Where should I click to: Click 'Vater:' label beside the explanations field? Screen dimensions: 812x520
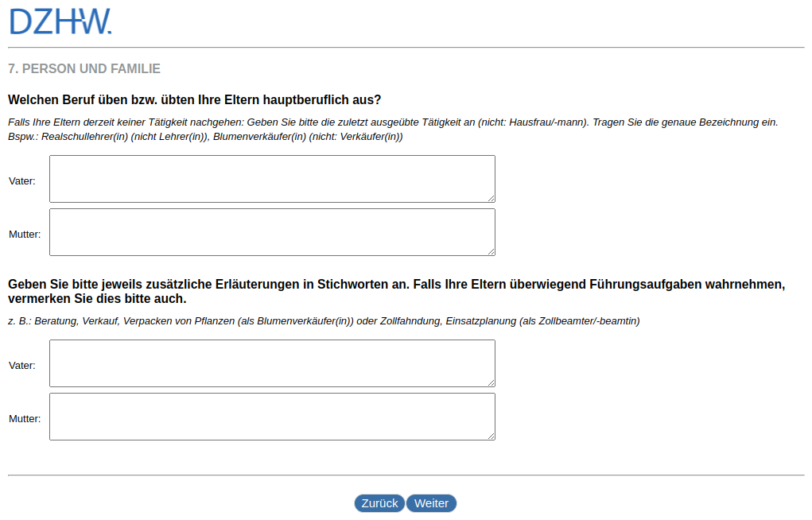22,366
